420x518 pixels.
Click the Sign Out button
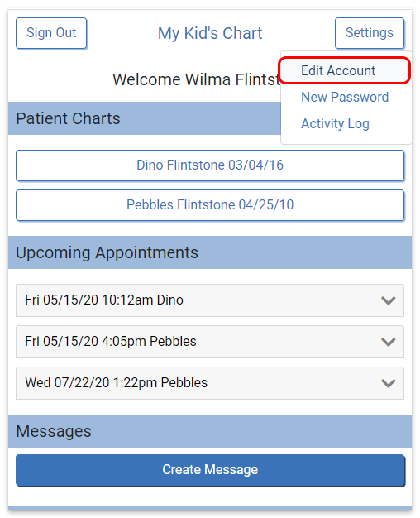51,33
